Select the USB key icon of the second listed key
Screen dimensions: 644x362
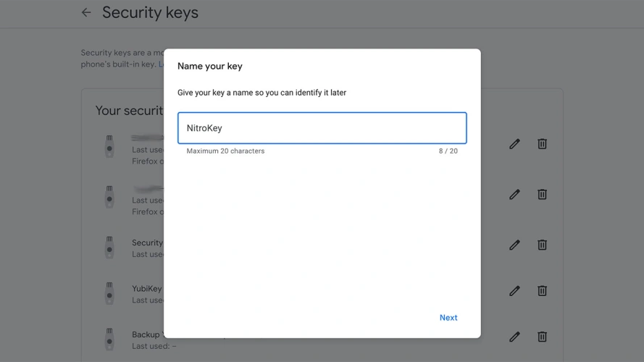click(x=109, y=196)
